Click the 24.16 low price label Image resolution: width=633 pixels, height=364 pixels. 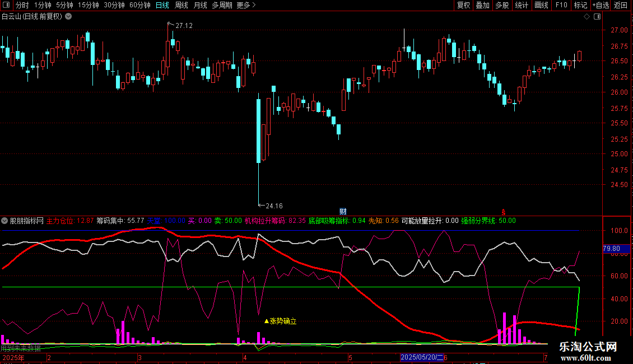274,206
